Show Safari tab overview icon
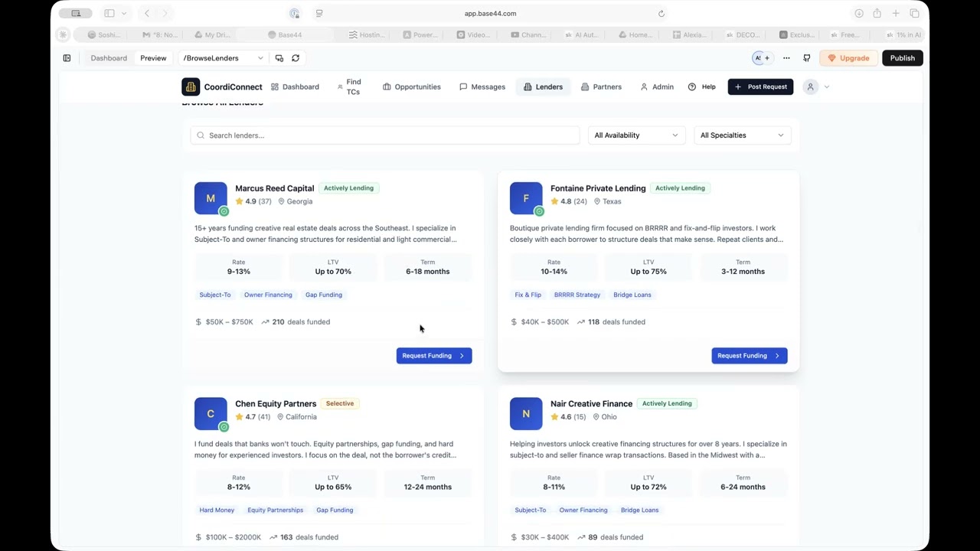 pyautogui.click(x=914, y=13)
